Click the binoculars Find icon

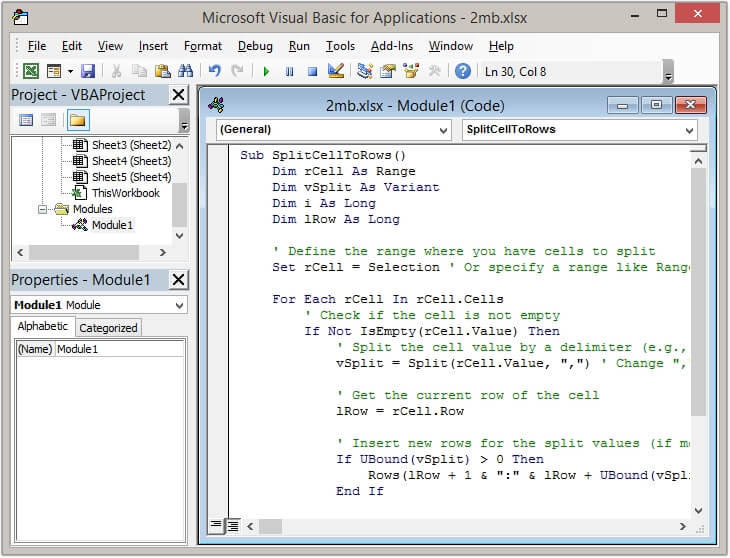click(185, 71)
